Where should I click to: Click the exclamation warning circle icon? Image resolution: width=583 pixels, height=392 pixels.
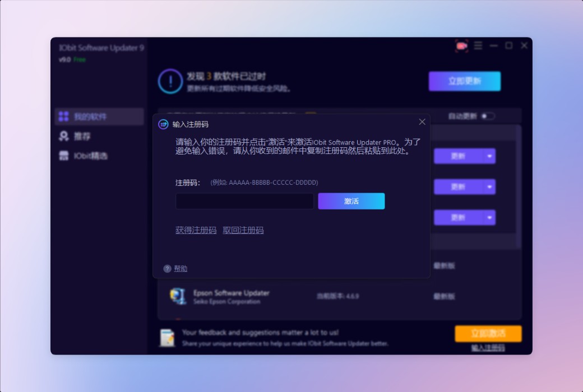pyautogui.click(x=170, y=81)
